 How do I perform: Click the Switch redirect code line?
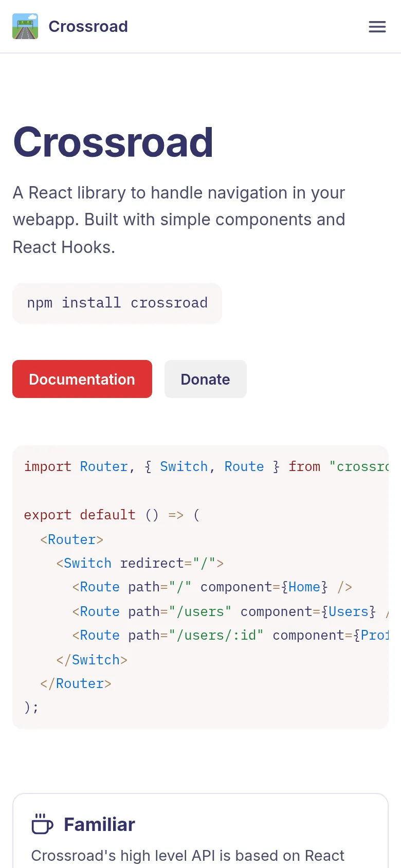click(x=140, y=563)
